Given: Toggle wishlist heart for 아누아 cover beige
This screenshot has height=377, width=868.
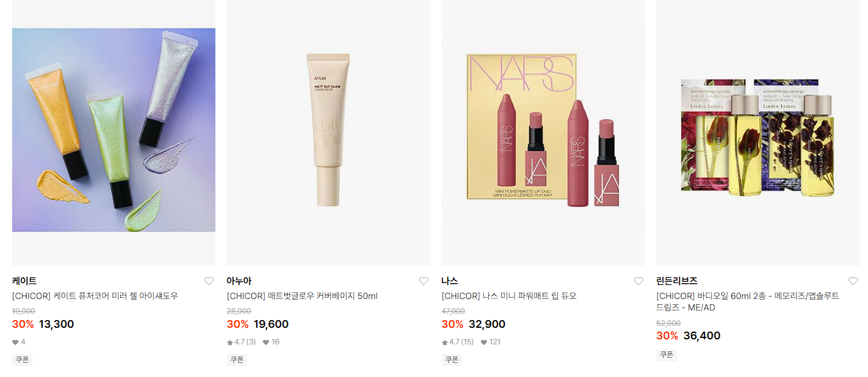Looking at the screenshot, I should click(x=424, y=281).
